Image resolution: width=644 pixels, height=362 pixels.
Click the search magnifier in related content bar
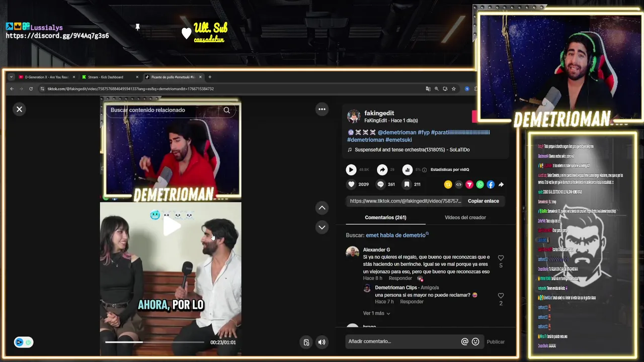227,110
